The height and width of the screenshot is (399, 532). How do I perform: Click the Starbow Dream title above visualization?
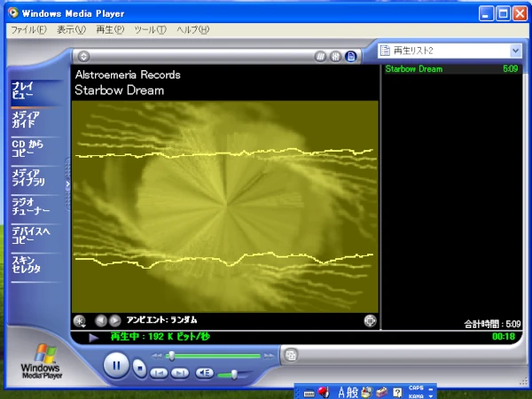tap(119, 90)
